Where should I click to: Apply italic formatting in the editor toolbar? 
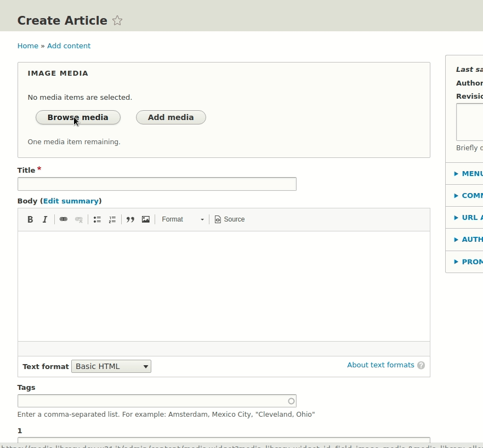click(44, 219)
